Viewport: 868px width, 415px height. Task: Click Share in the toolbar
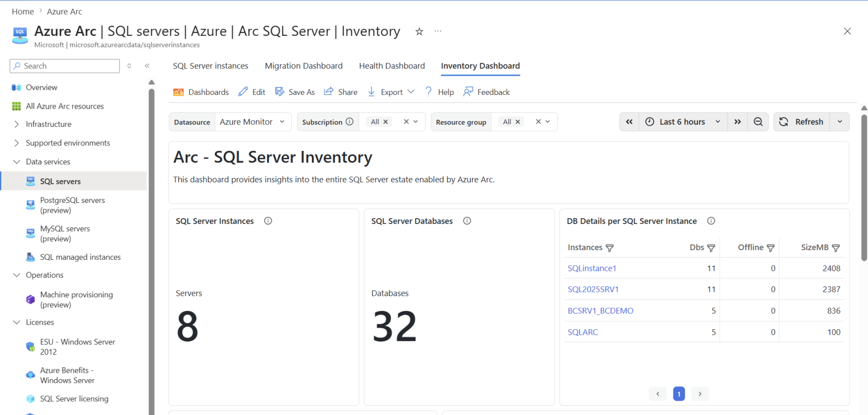(341, 92)
